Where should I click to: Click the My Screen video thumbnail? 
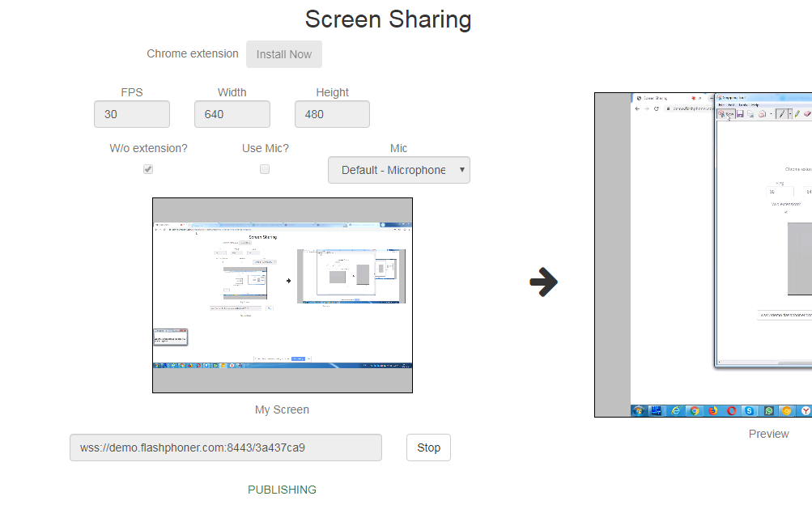tap(283, 295)
